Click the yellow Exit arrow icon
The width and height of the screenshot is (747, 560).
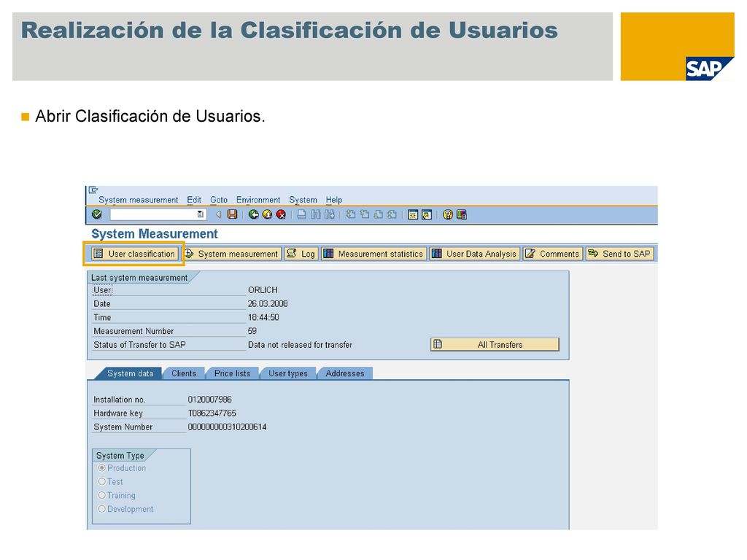coord(267,214)
